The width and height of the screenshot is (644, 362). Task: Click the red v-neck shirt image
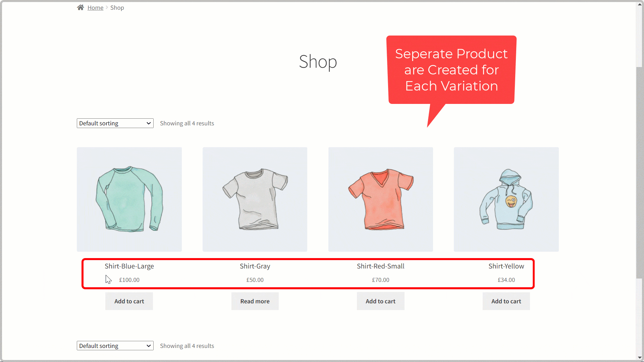(x=380, y=199)
